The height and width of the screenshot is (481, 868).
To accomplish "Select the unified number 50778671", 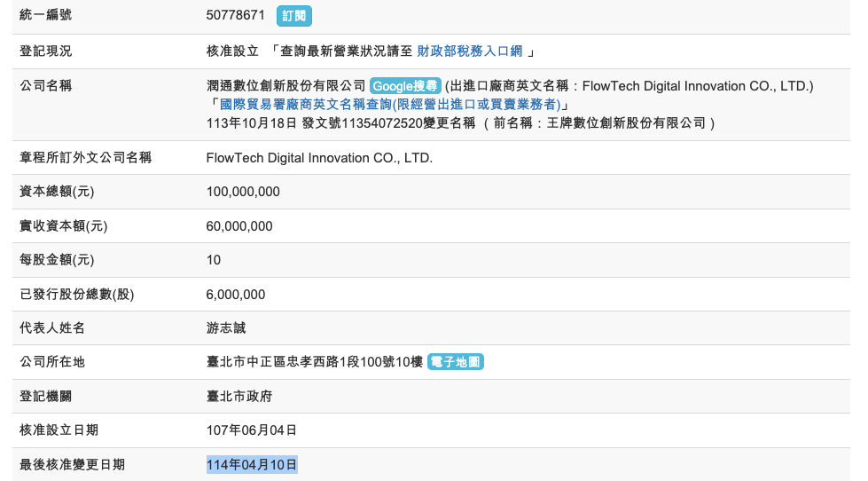I will tap(235, 15).
